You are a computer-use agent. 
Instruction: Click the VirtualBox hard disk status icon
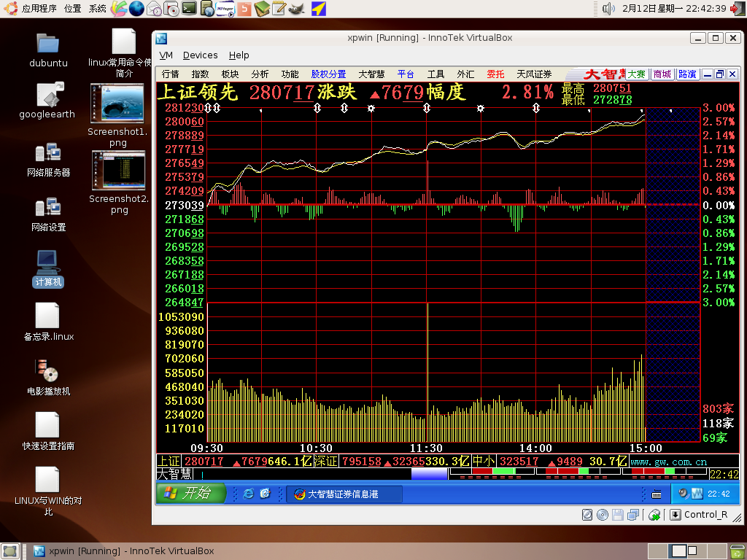coord(587,515)
